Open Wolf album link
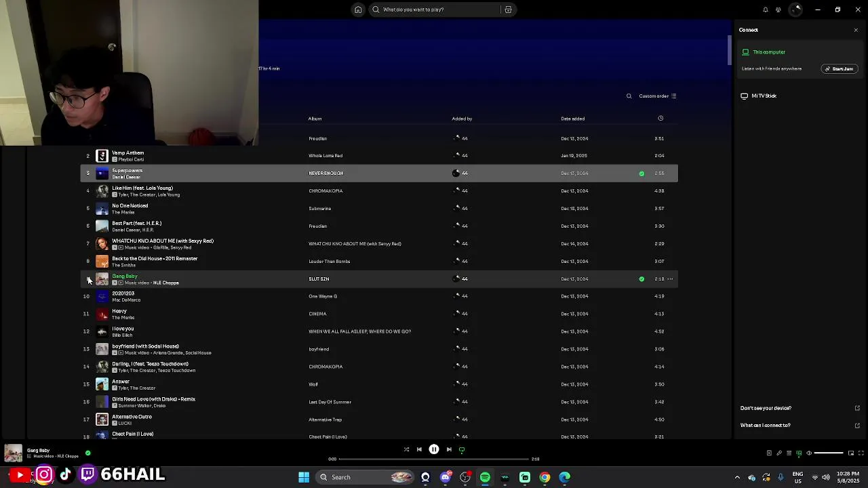Image resolution: width=868 pixels, height=488 pixels. click(313, 384)
